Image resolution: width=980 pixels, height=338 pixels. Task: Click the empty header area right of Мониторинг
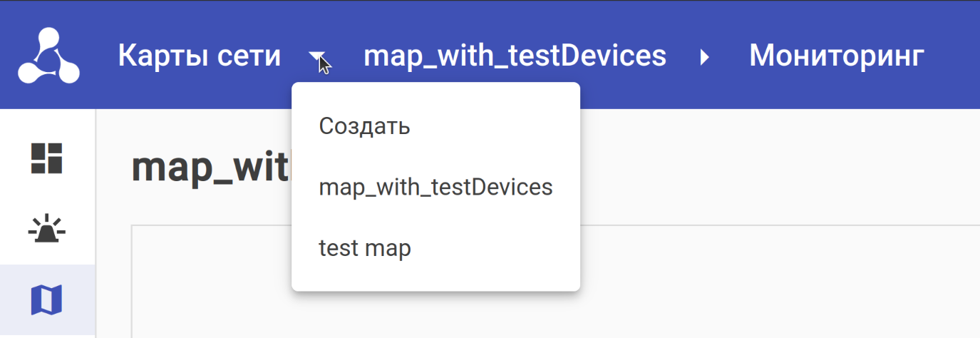point(955,56)
